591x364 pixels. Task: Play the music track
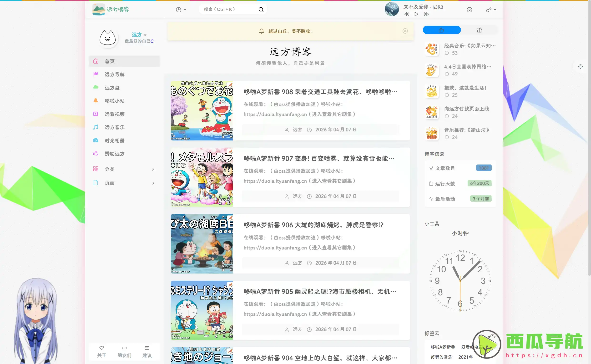point(416,14)
